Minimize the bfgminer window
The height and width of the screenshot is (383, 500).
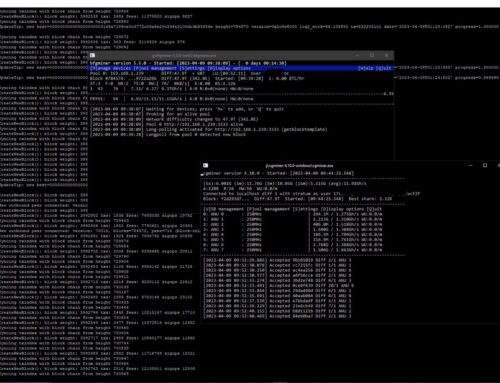coord(357,55)
